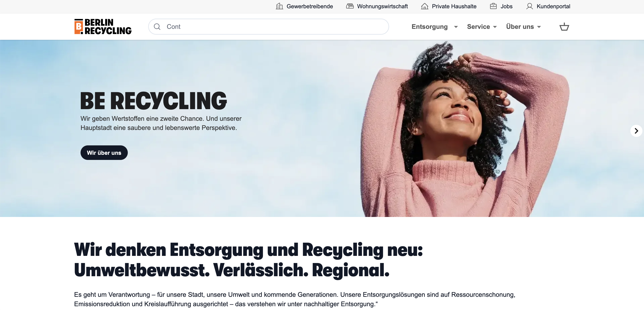Click the magnifier search icon

click(157, 26)
